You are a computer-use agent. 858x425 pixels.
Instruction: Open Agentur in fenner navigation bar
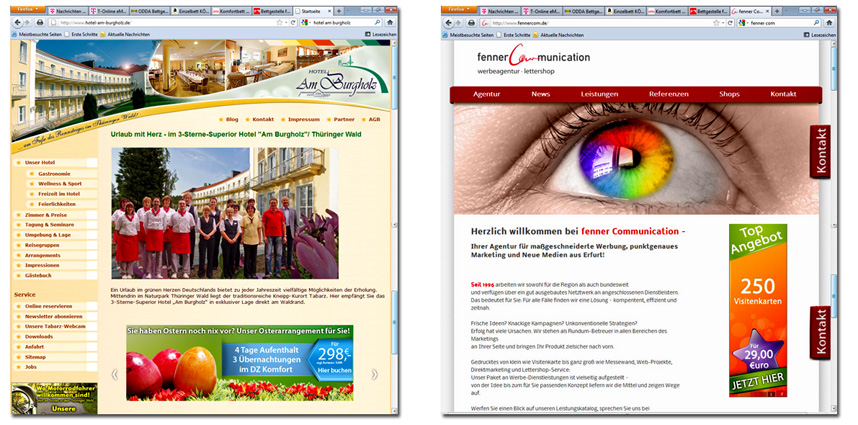click(x=486, y=94)
